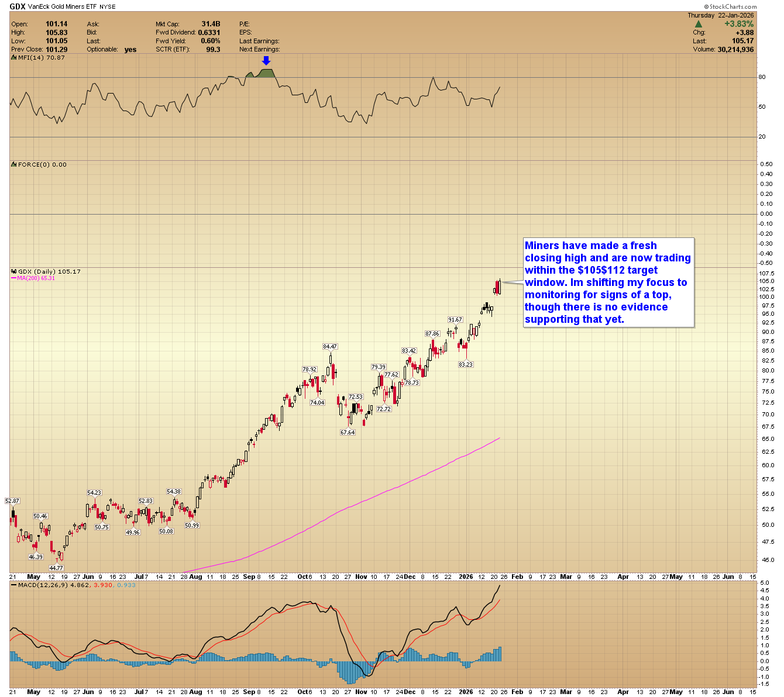
Task: Click the 'GDX (Daily) 105.17' price legend
Action: tap(49, 271)
